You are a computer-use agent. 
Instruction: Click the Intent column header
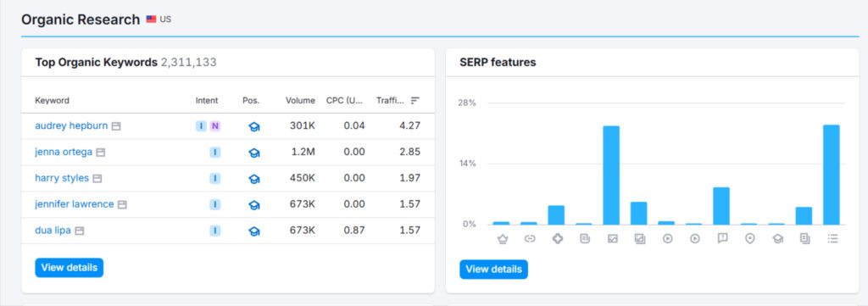[207, 101]
